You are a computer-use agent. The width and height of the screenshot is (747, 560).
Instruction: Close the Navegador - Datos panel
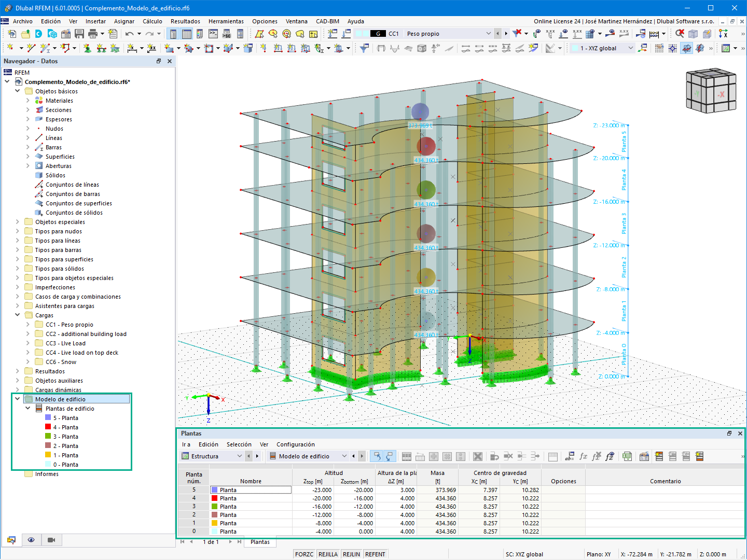170,61
